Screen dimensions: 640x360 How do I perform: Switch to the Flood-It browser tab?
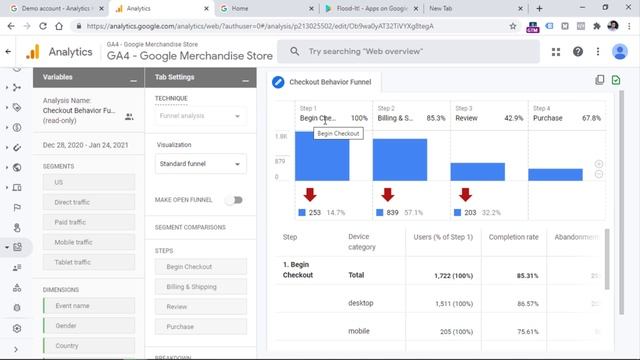coord(371,8)
